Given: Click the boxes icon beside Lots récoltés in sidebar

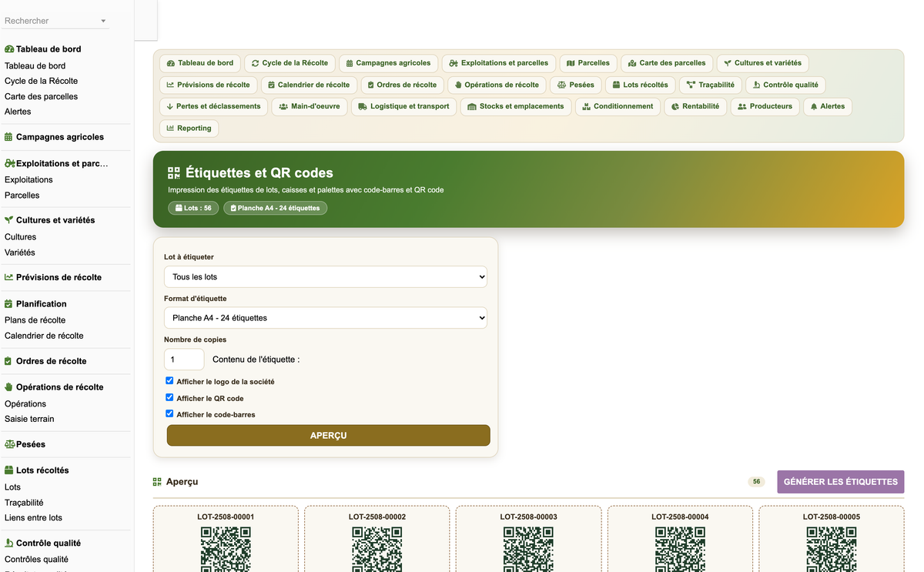Looking at the screenshot, I should click(x=9, y=470).
